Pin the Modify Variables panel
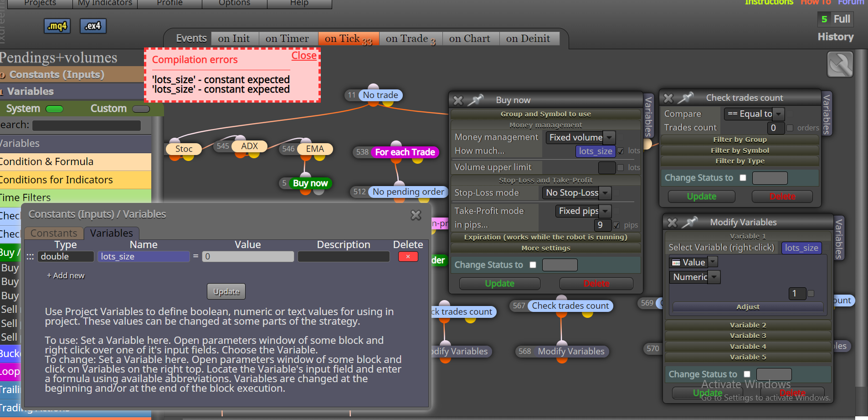Screen dimensions: 868x420 pos(689,222)
